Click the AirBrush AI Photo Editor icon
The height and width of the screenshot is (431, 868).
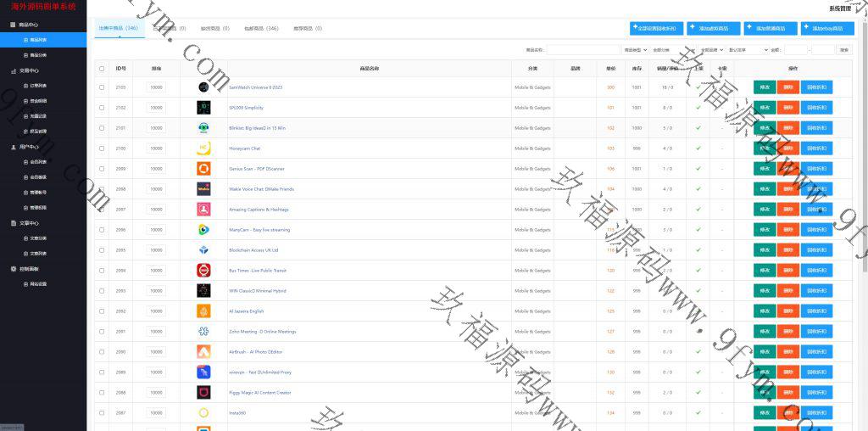203,352
